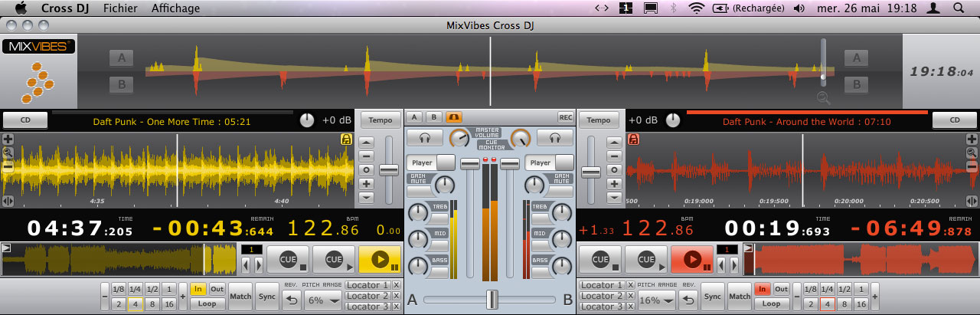Enable Loop on deck A
This screenshot has height=315, width=980.
point(208,303)
